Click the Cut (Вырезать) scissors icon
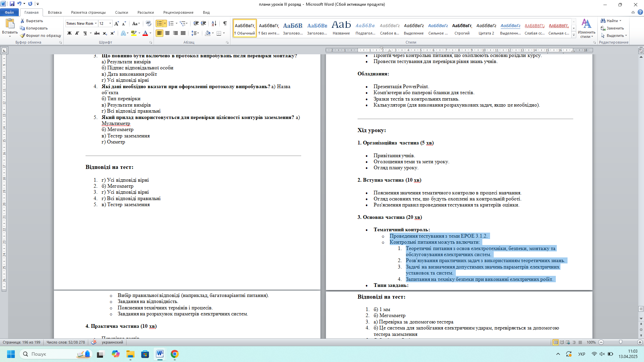 pyautogui.click(x=22, y=21)
